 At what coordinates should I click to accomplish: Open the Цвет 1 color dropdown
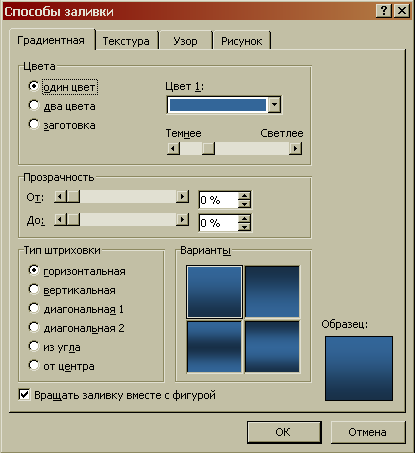(274, 105)
